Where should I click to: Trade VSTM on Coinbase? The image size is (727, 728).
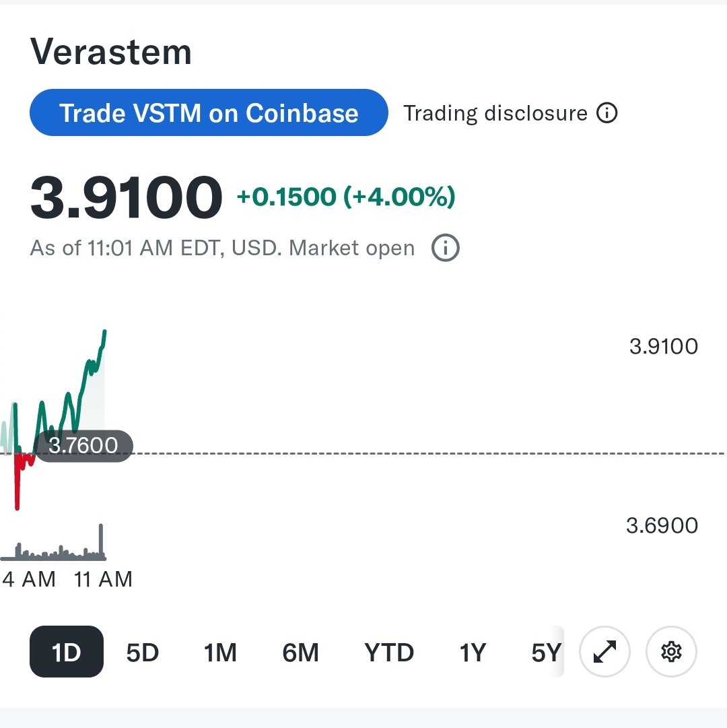[209, 112]
